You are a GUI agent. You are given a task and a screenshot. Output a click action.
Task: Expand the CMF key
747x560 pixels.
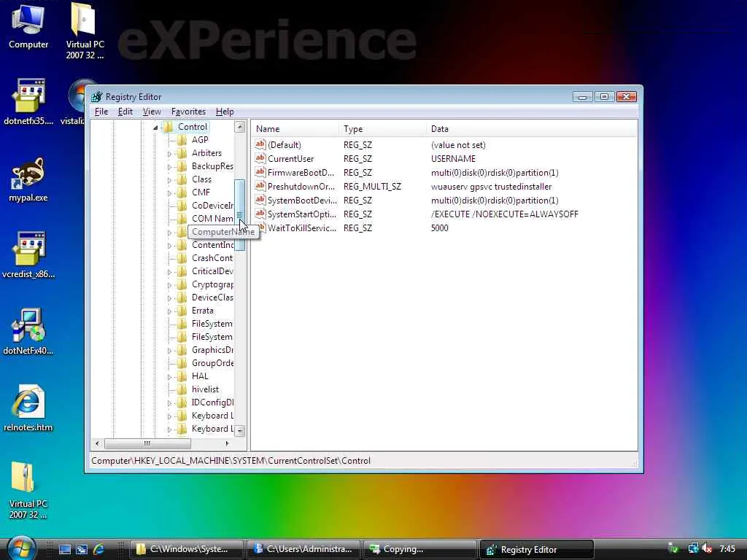click(169, 193)
